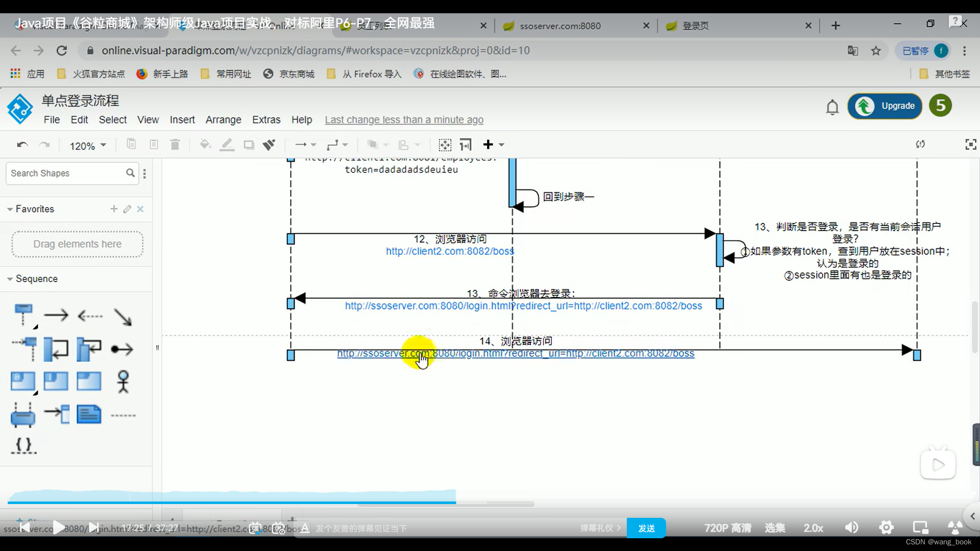980x551 pixels.
Task: Skip to next video episode
Action: (94, 528)
